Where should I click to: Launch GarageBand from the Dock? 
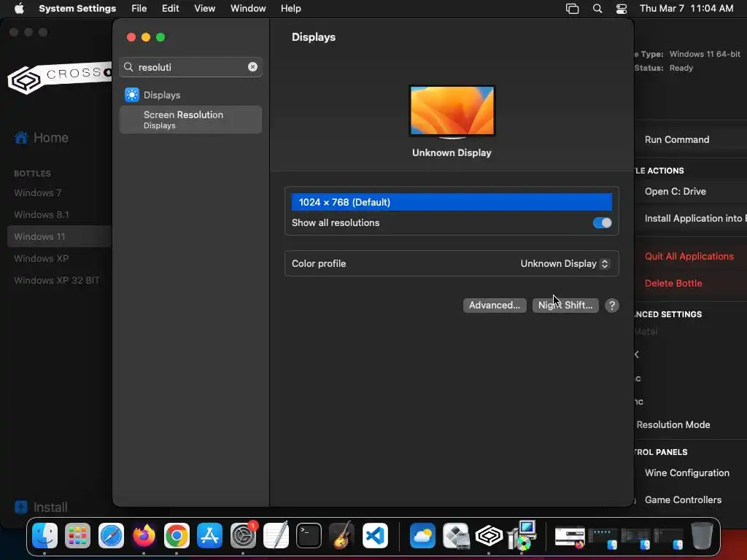(341, 536)
